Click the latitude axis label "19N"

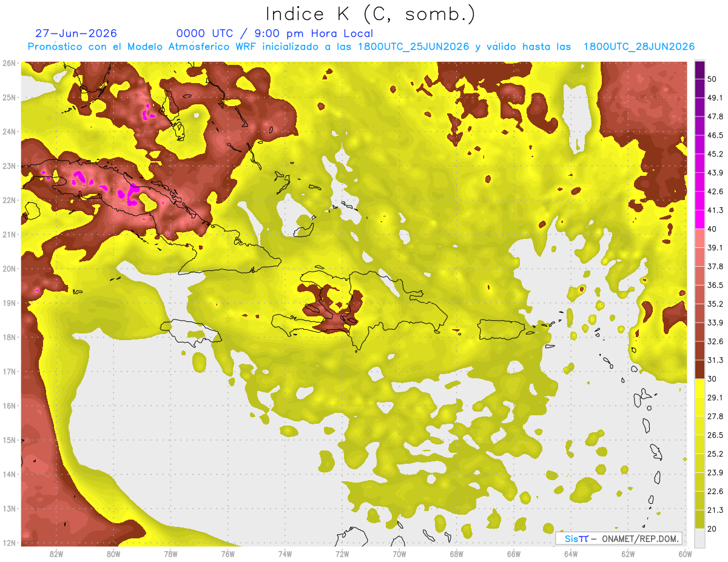click(9, 303)
